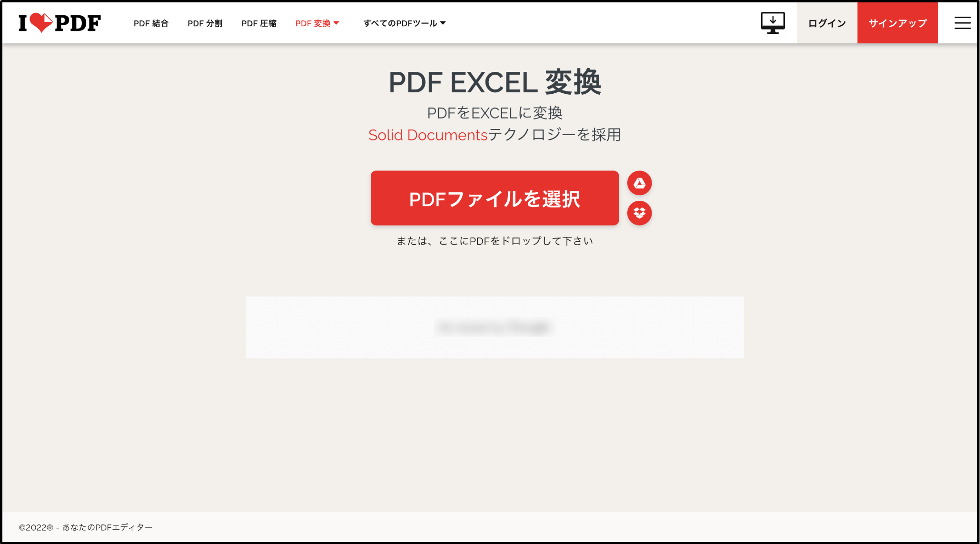Expand the PDF 変換 dropdown arrow

336,23
